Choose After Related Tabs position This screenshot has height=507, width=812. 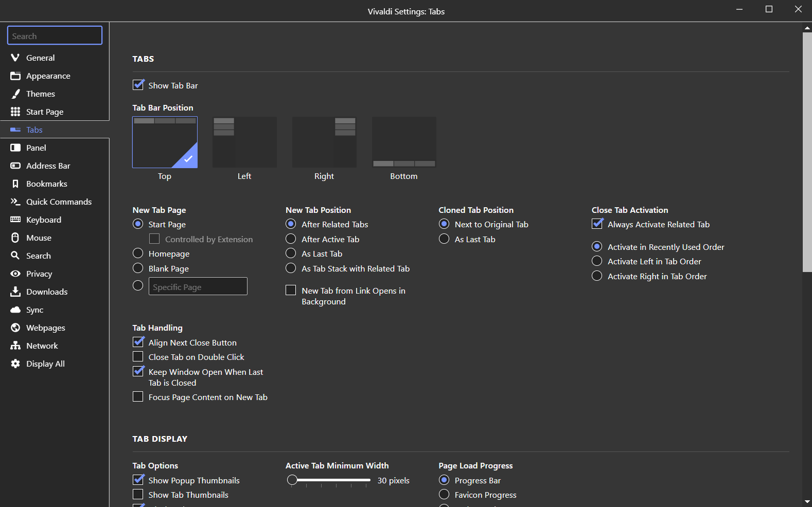pyautogui.click(x=291, y=224)
